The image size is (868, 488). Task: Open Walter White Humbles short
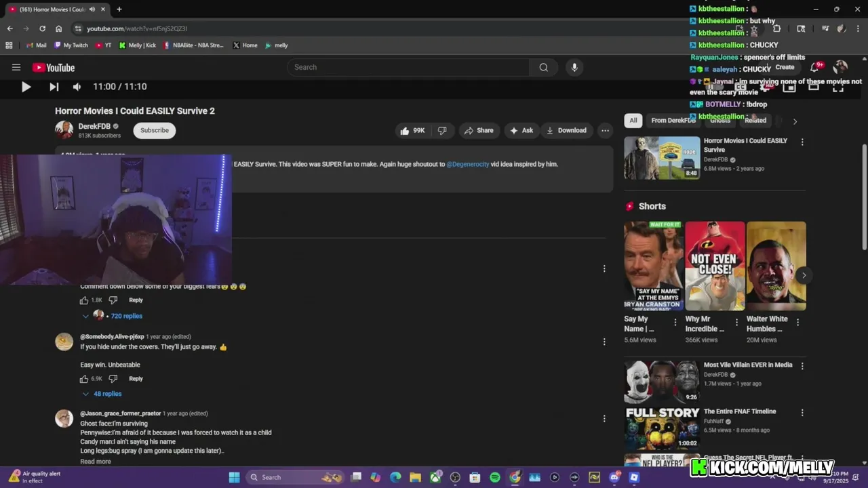776,266
